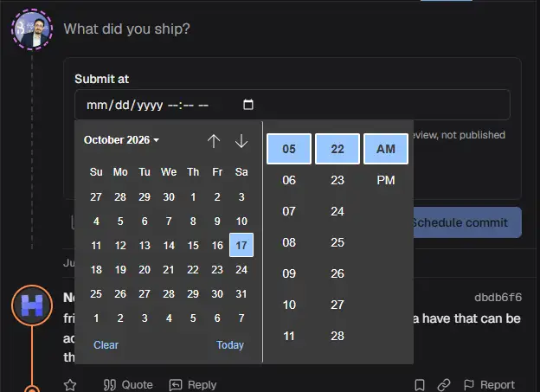Pick October 23 in calendar

[x=217, y=269]
